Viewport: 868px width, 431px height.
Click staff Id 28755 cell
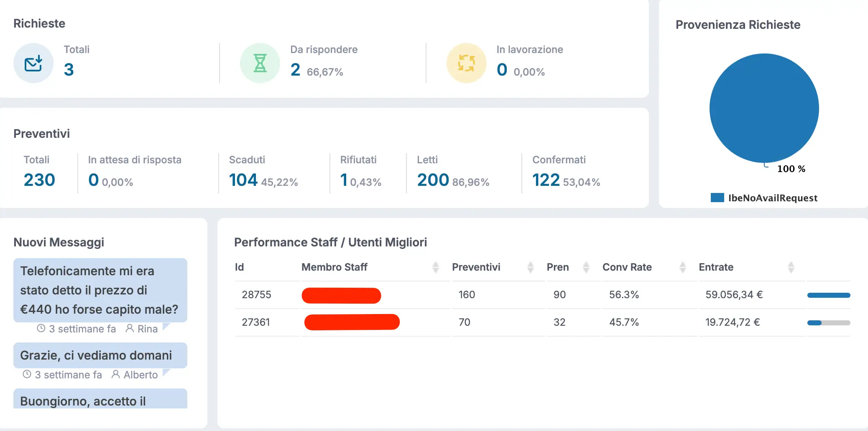(256, 295)
